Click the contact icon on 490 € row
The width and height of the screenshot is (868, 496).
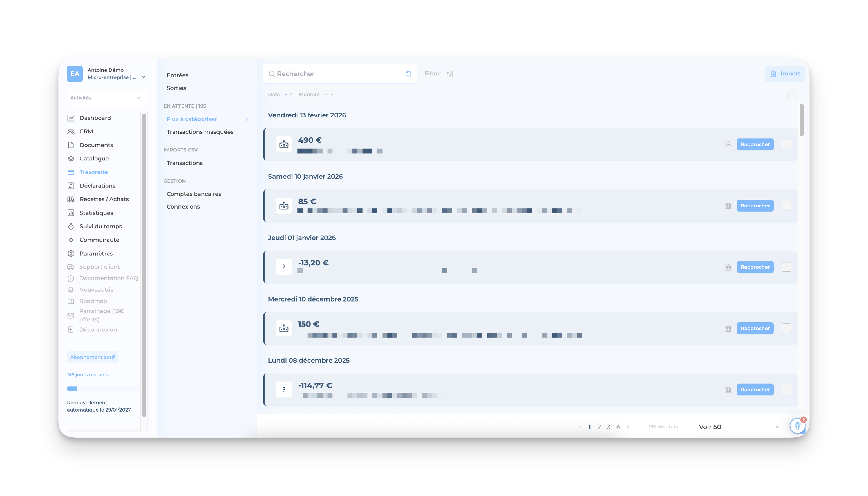728,145
